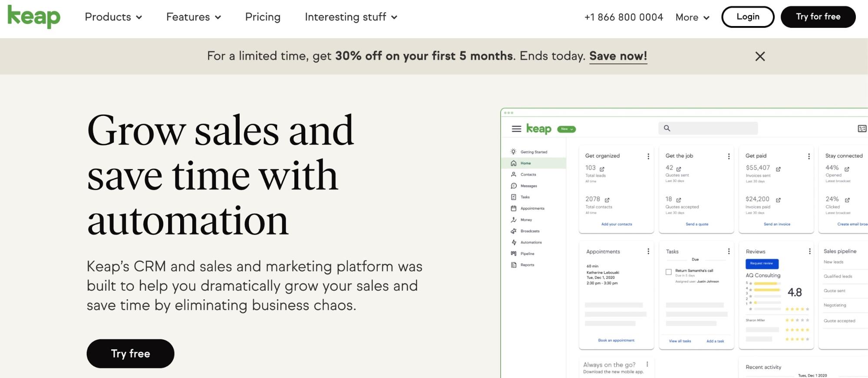Check the Return Samantha's call task checkbox

669,272
